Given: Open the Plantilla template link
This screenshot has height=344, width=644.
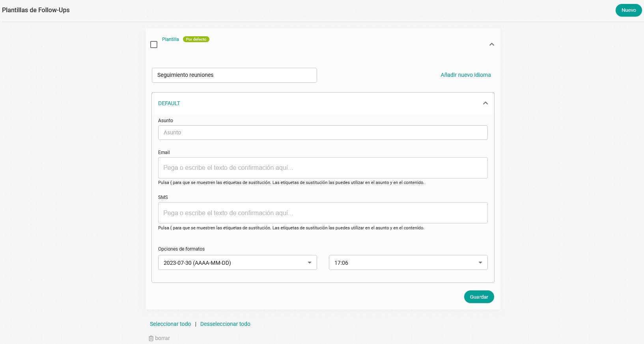Looking at the screenshot, I should (170, 39).
